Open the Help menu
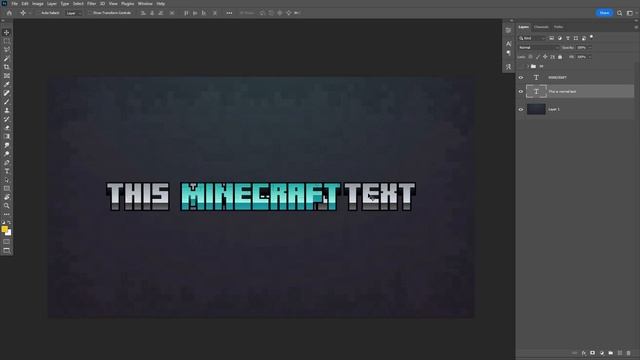 [x=161, y=4]
